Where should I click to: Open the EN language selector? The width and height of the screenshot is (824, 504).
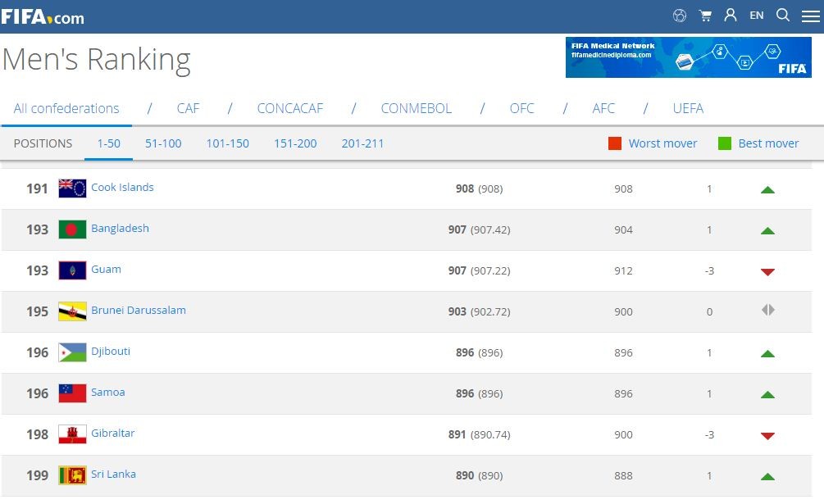[x=756, y=16]
